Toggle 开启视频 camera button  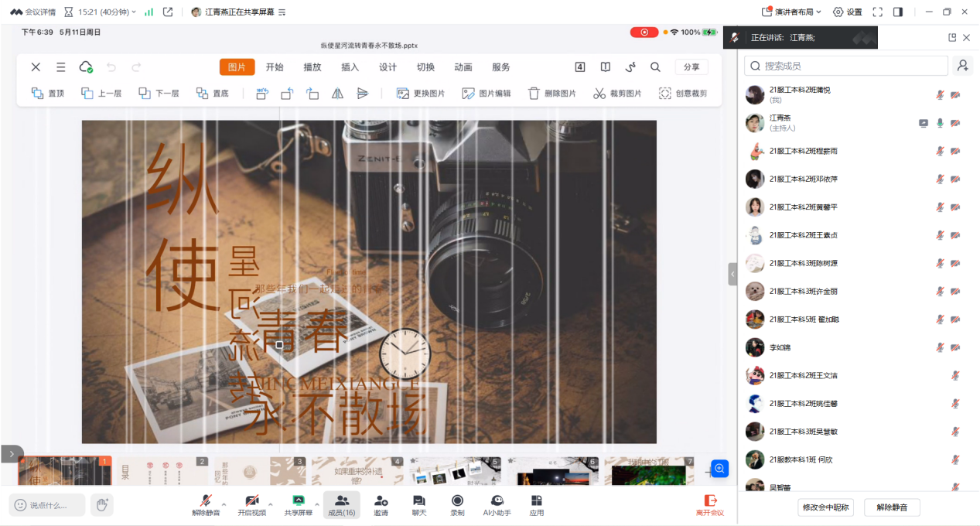click(x=251, y=504)
